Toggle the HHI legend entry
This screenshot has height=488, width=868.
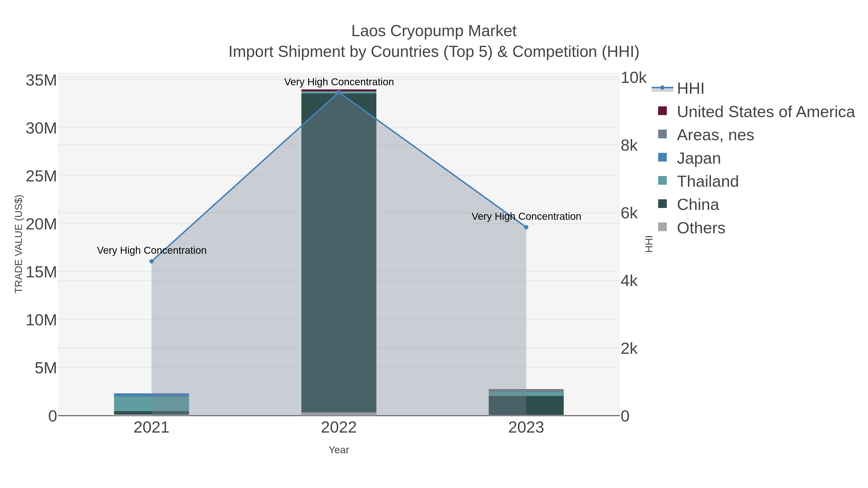tap(678, 88)
